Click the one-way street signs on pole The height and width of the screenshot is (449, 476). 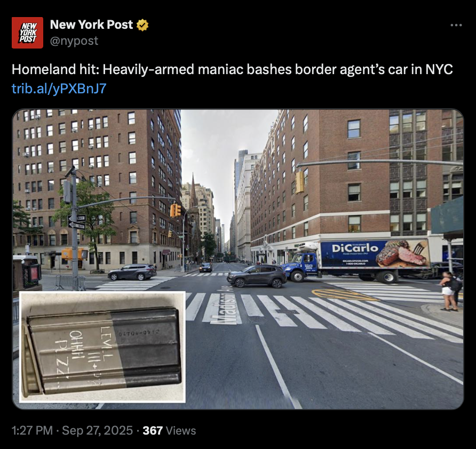click(x=77, y=222)
